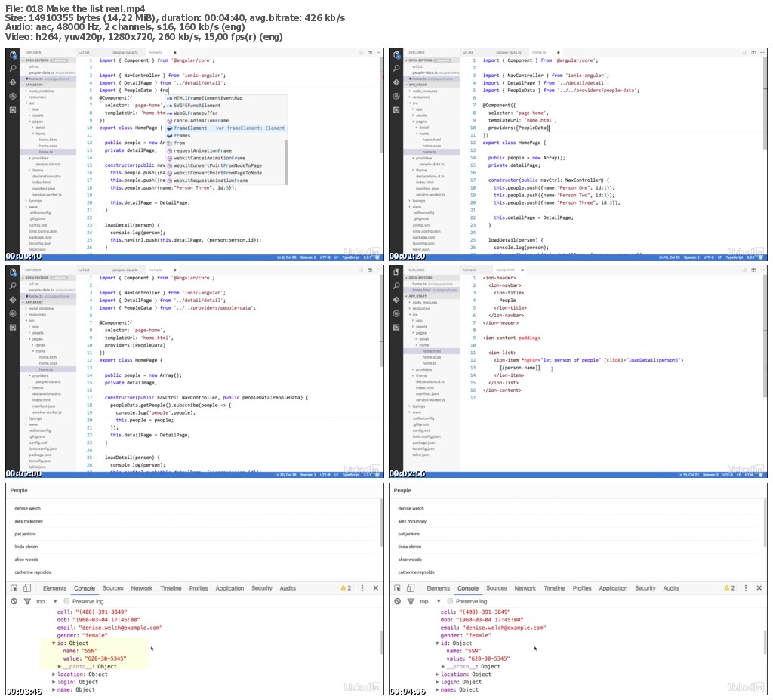The height and width of the screenshot is (700, 773).
Task: Expand login: Object in the 00:03:46 console
Action: [54, 682]
